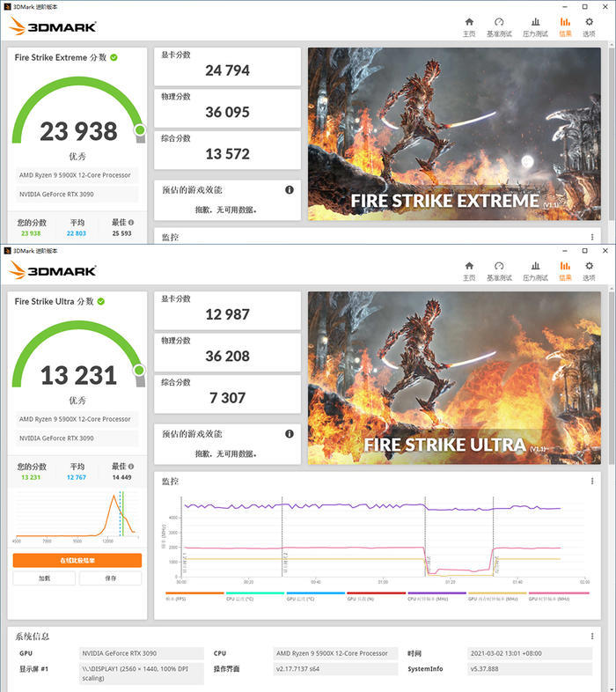Click info icon beside 最佳 14 449 in Ultra window

[131, 467]
